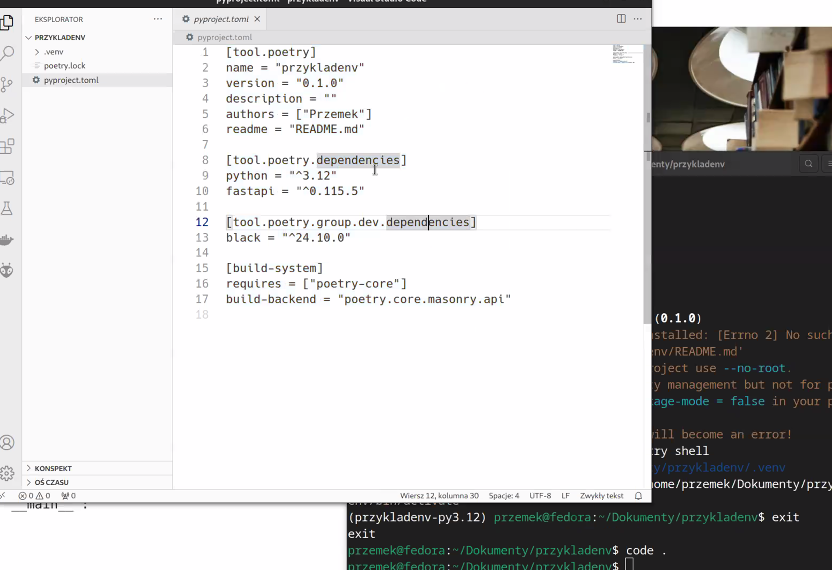832x570 pixels.
Task: Click 'black = "^24.10.0"' line
Action: (x=288, y=238)
